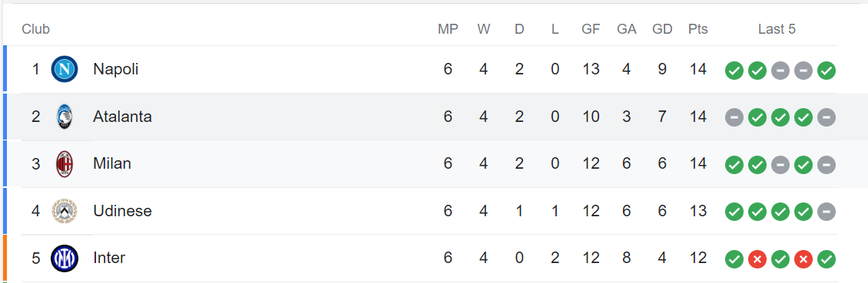Click the Atalanta club crest icon
The image size is (868, 283).
coord(65,117)
